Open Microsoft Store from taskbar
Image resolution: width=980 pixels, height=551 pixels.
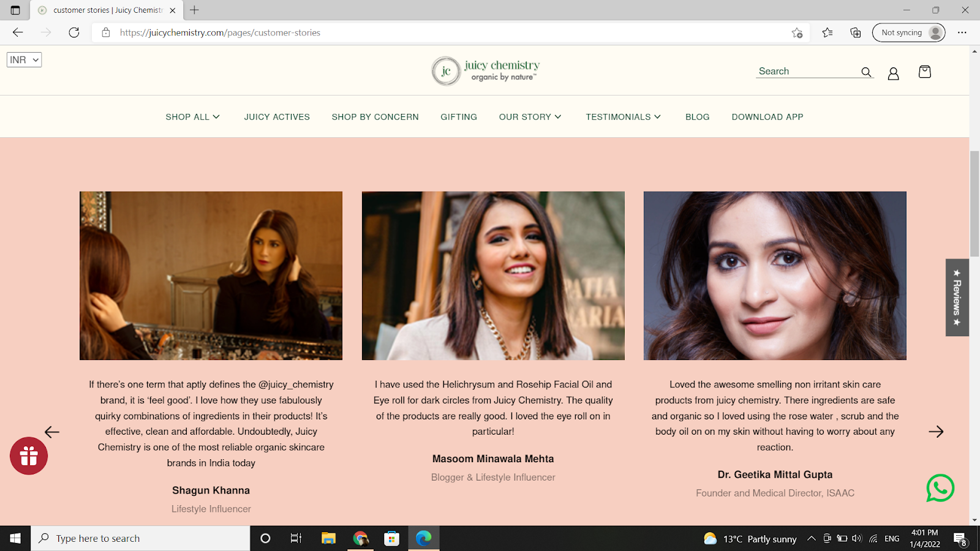tap(391, 538)
